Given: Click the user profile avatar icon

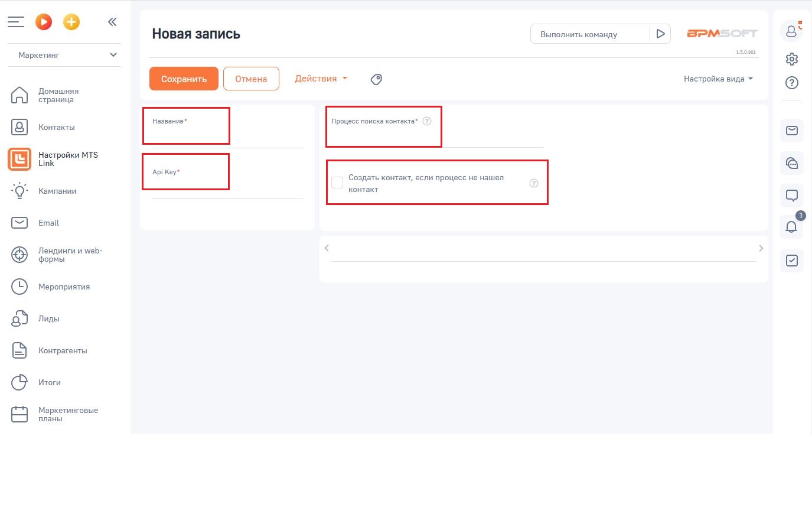Looking at the screenshot, I should coord(791,31).
